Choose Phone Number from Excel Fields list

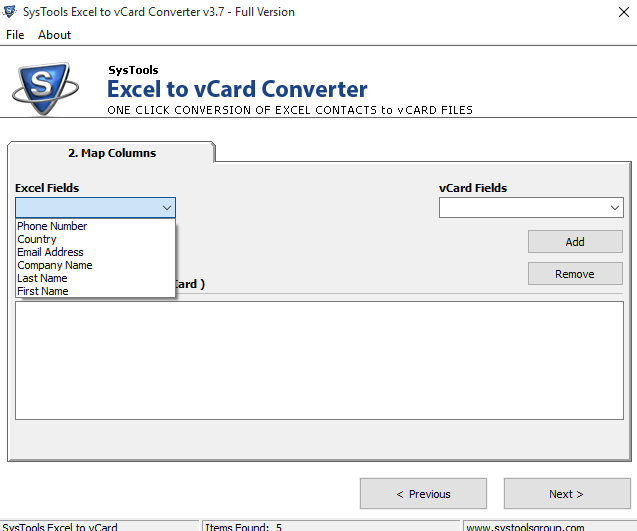pyautogui.click(x=95, y=226)
